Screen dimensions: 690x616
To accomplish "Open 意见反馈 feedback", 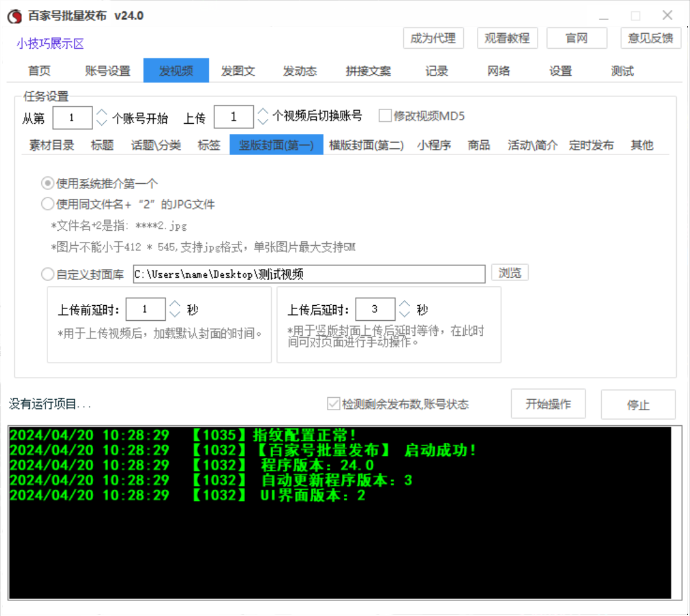I will 651,38.
